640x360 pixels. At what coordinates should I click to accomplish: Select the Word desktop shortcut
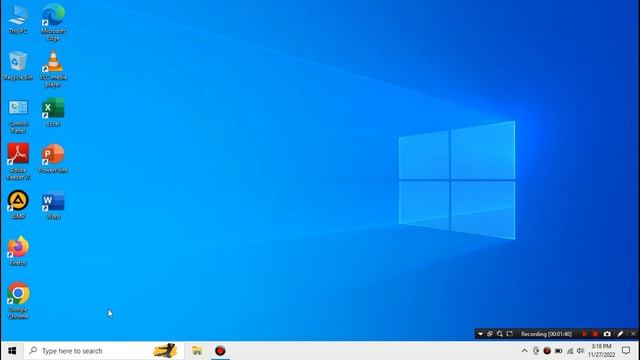coord(53,205)
